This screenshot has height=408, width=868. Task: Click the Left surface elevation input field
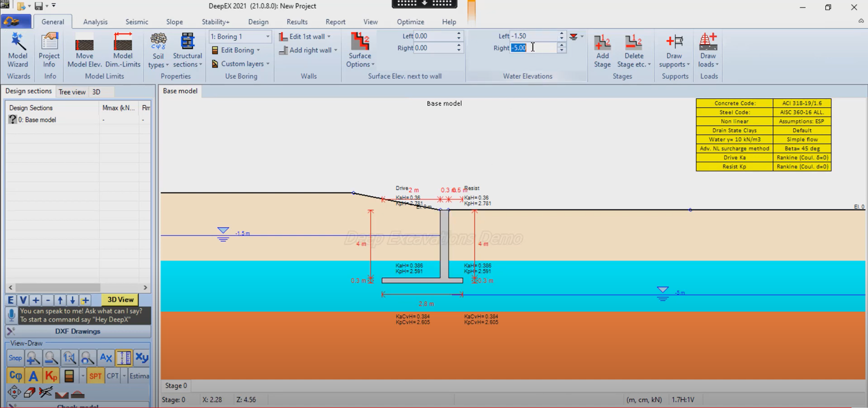[434, 36]
